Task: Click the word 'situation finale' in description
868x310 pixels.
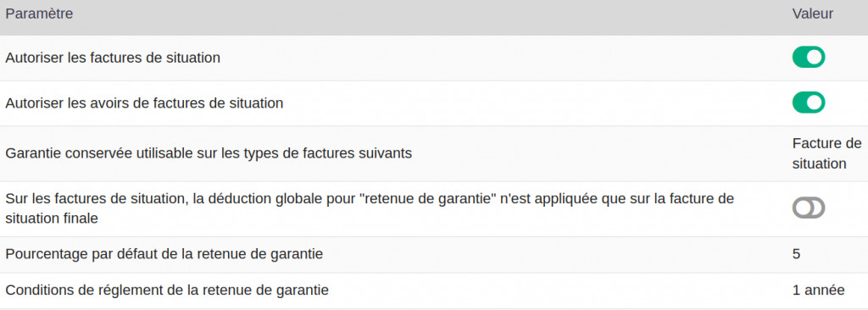Action: click(x=52, y=219)
